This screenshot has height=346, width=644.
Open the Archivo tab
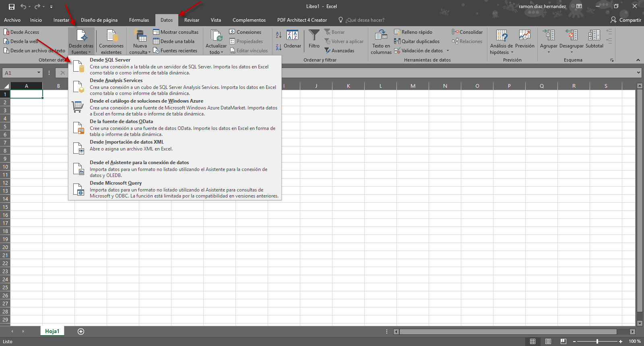coord(12,20)
